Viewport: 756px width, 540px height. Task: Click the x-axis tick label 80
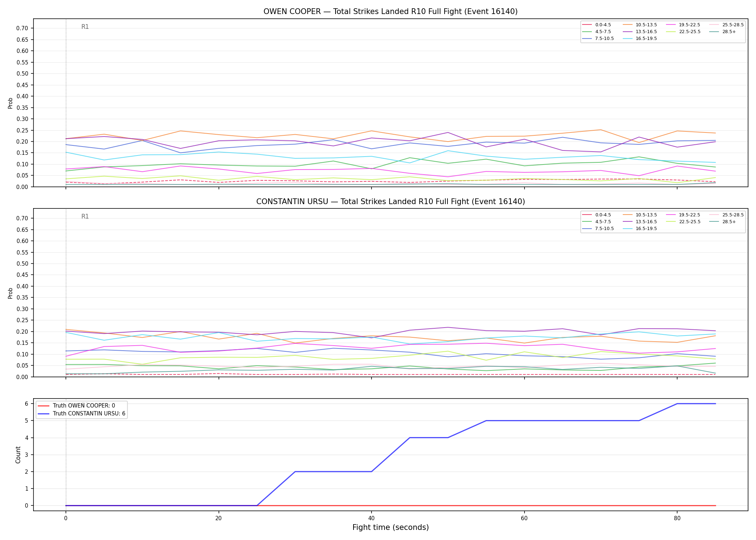(677, 518)
